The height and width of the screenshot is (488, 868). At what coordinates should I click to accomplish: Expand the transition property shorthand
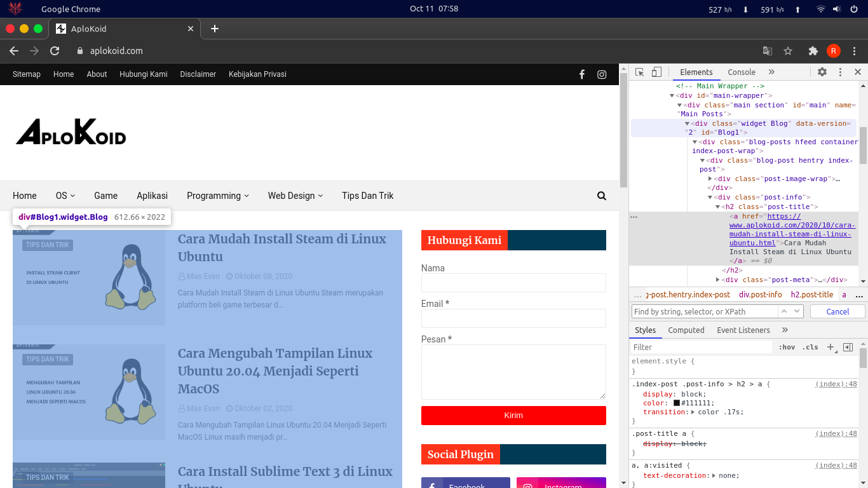click(x=693, y=412)
